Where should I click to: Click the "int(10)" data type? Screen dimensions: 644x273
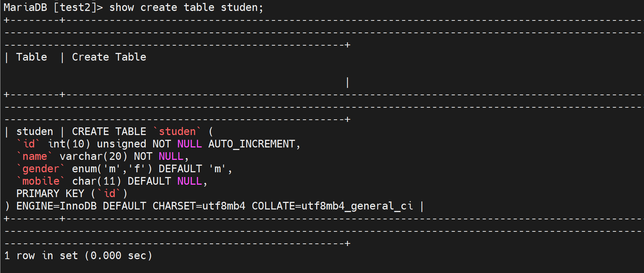tap(69, 144)
